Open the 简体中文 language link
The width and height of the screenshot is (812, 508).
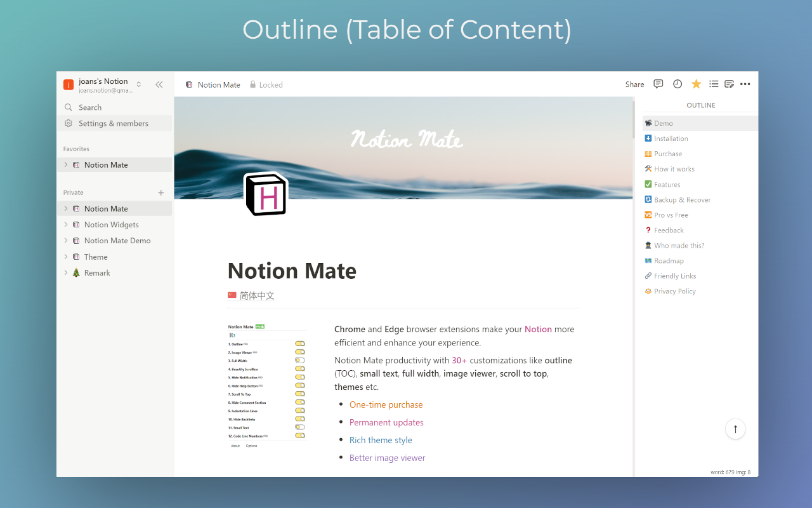(x=256, y=295)
